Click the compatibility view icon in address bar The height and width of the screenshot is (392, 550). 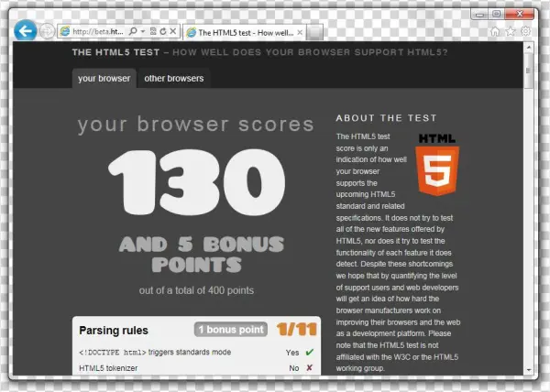152,31
